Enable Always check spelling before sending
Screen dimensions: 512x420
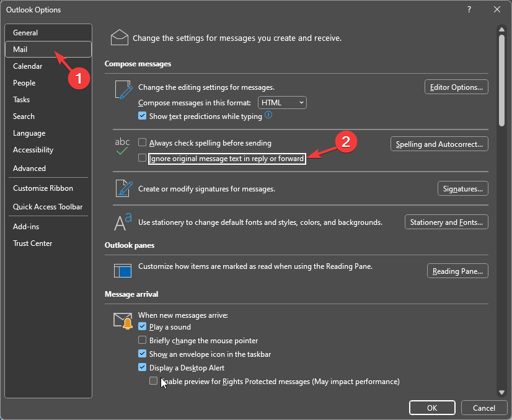point(143,143)
